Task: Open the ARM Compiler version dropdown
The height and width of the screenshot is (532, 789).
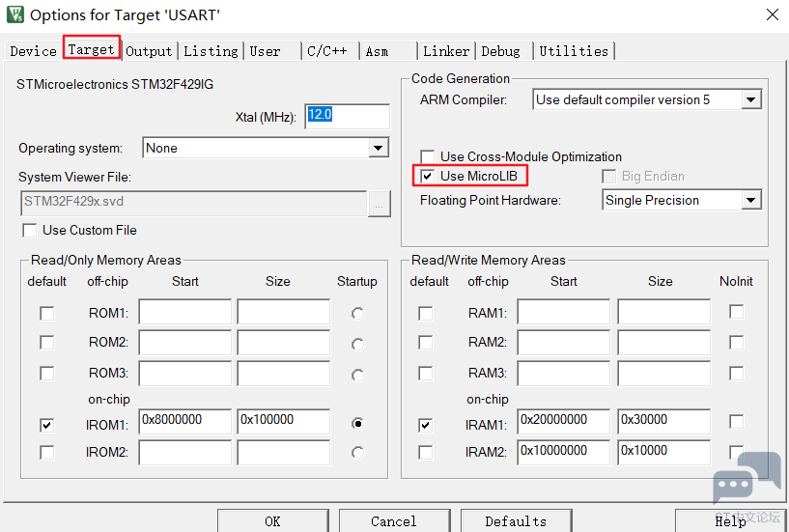Action: (751, 99)
